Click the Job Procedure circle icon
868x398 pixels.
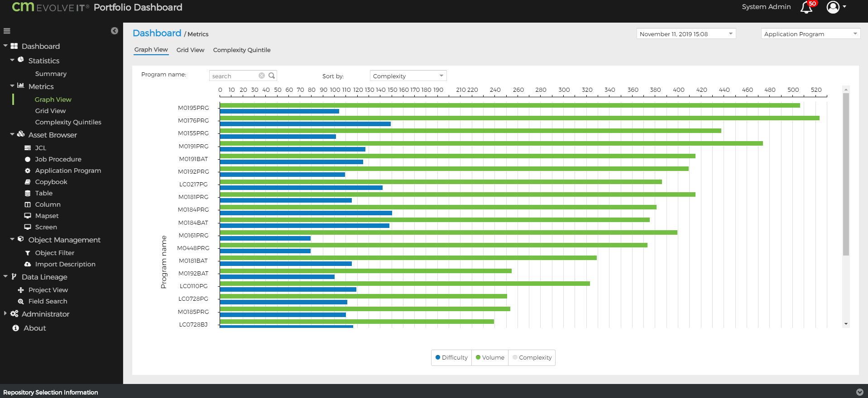28,159
